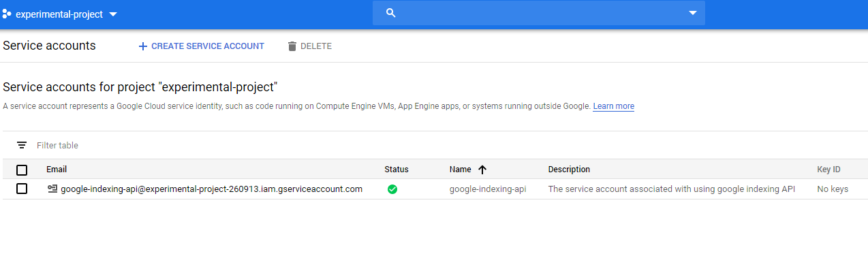Viewport: 868px width, 273px height.
Task: Click the Key ID column header
Action: point(828,170)
